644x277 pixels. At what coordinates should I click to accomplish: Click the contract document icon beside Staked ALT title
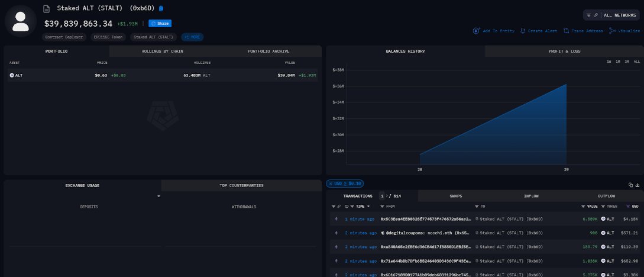(x=47, y=9)
